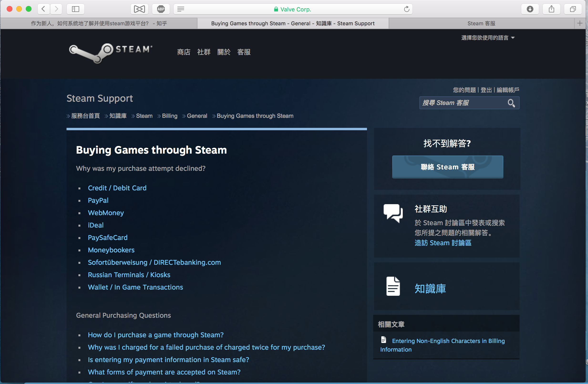This screenshot has width=588, height=384.
Task: Open the 社群 menu item
Action: click(204, 52)
